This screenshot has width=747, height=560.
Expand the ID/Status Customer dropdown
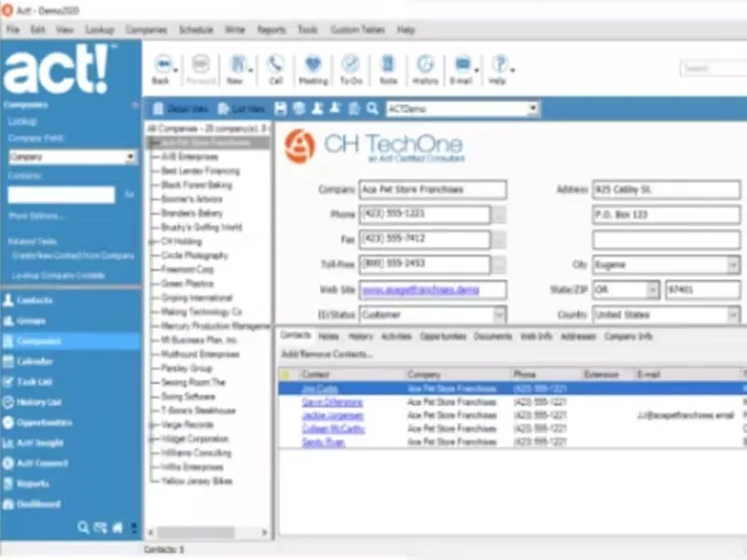coord(499,315)
